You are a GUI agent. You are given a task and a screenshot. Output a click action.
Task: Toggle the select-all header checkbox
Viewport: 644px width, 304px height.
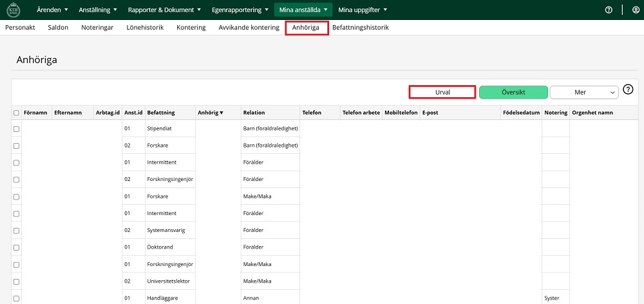[x=16, y=113]
